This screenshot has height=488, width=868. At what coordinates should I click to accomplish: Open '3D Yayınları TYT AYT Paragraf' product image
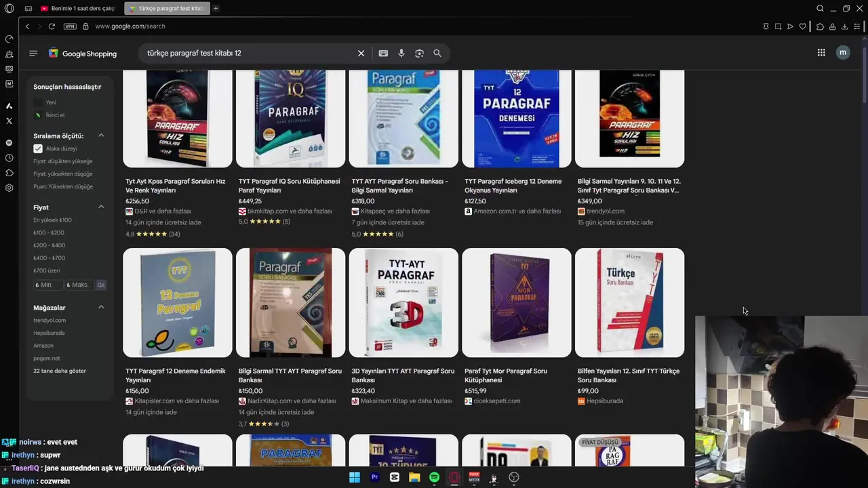click(x=403, y=302)
